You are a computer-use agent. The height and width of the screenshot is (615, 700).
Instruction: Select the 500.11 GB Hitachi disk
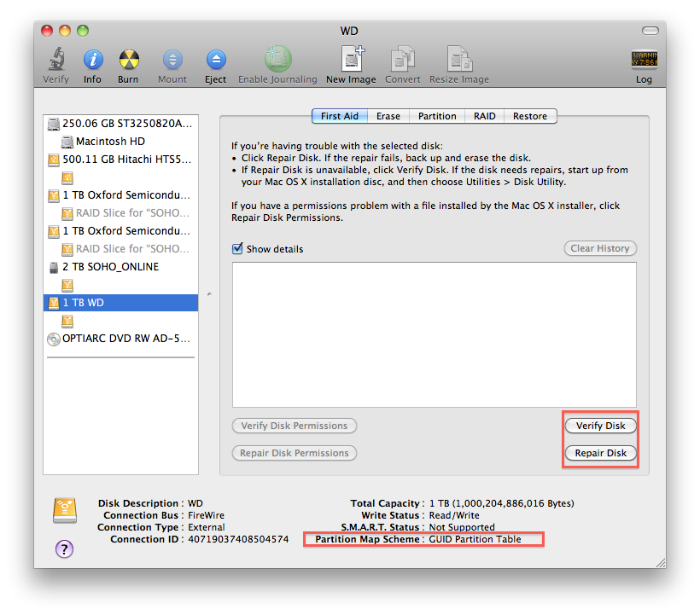coord(120,160)
